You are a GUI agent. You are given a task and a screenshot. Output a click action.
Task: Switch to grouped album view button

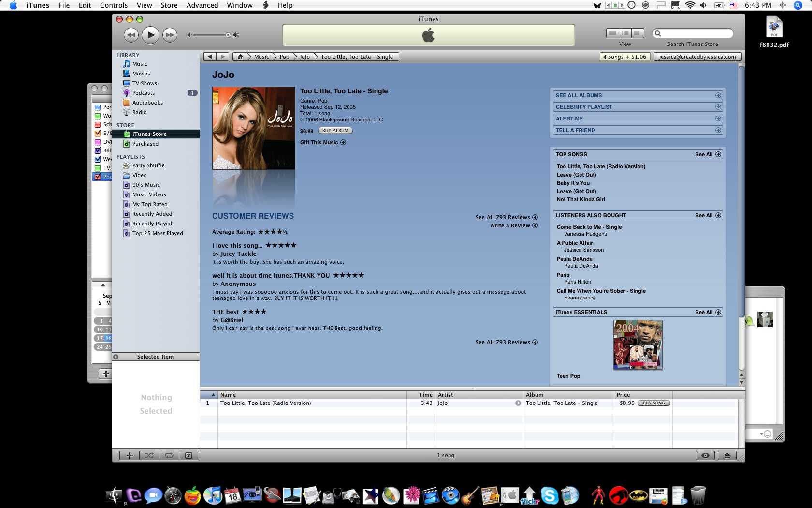[625, 33]
